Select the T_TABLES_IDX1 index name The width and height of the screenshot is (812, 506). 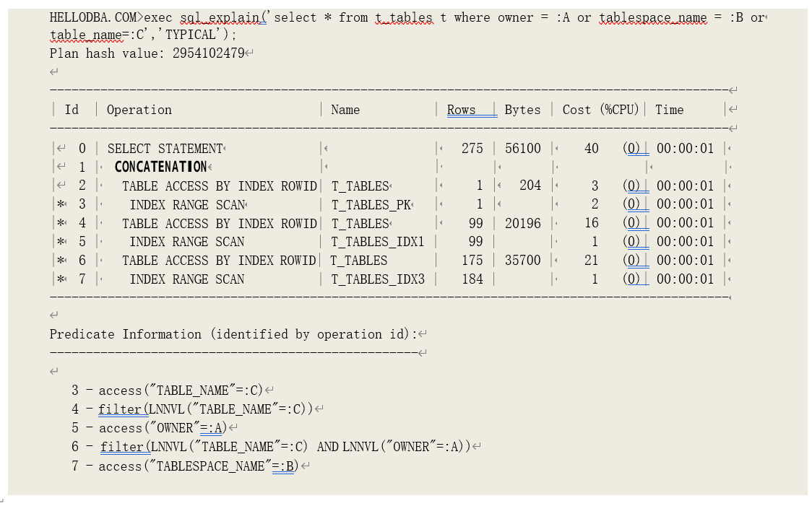pos(377,242)
